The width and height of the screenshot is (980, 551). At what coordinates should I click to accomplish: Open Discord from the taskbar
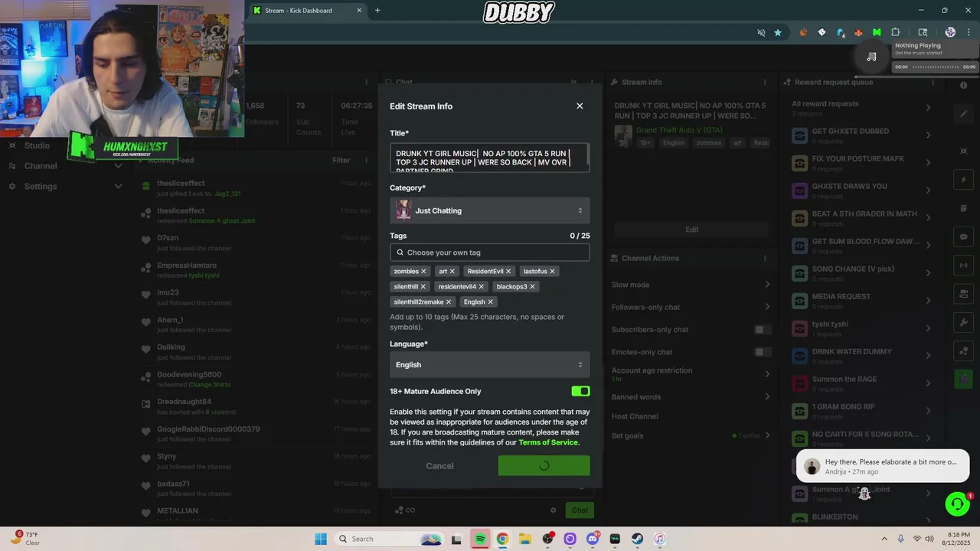592,539
